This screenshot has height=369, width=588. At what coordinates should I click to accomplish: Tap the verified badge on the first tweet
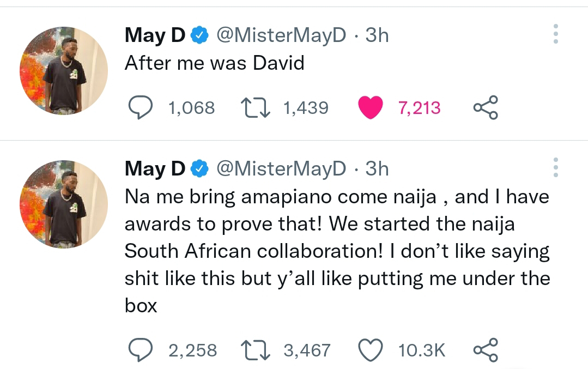200,36
